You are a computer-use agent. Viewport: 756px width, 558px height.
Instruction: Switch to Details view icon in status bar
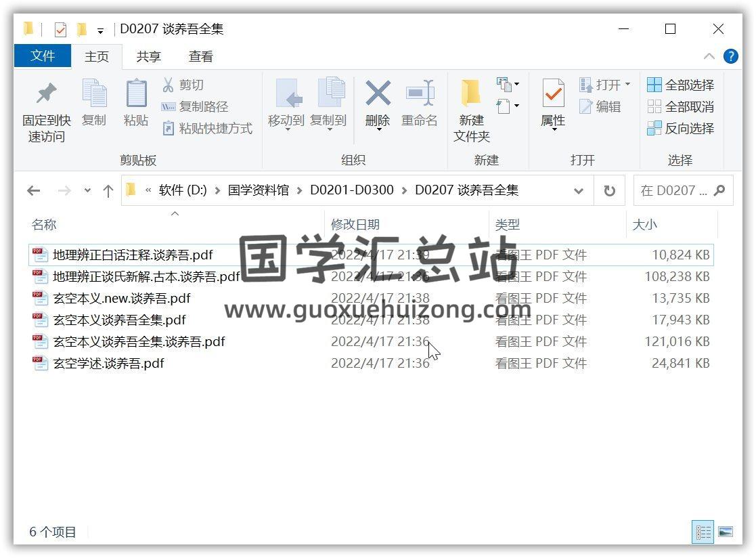pos(703,532)
